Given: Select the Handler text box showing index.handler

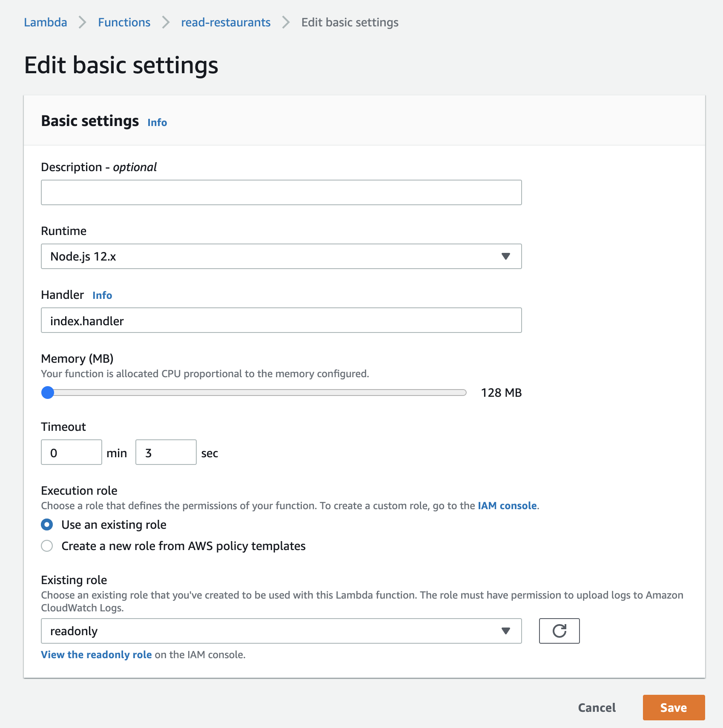Looking at the screenshot, I should pos(281,320).
